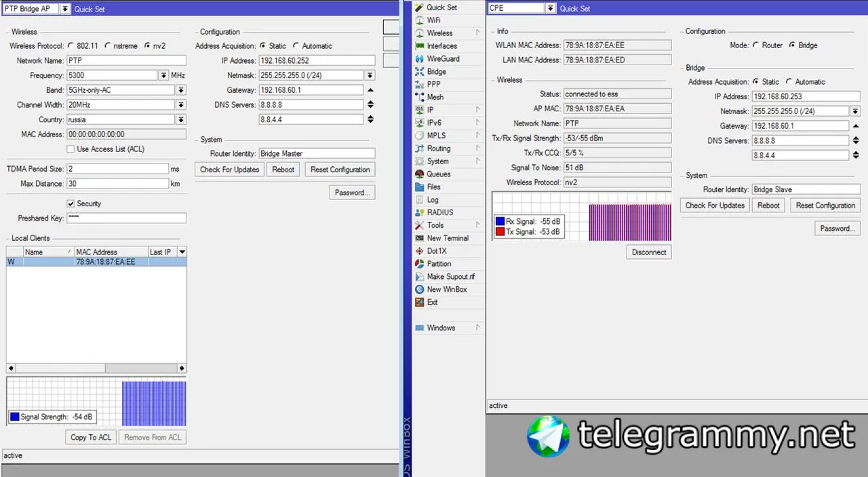Click the Queues icon

point(420,174)
